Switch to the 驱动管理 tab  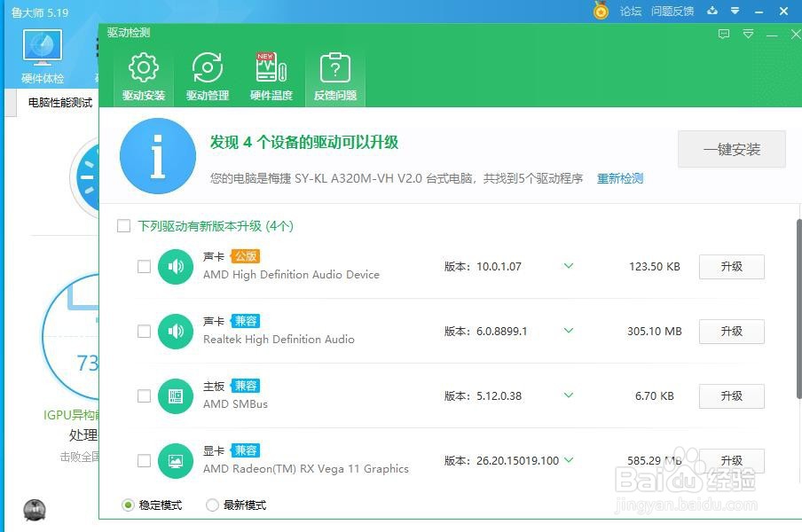pos(207,76)
